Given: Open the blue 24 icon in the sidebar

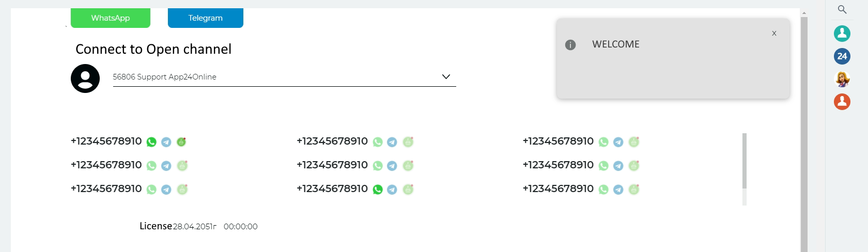Looking at the screenshot, I should point(842,56).
